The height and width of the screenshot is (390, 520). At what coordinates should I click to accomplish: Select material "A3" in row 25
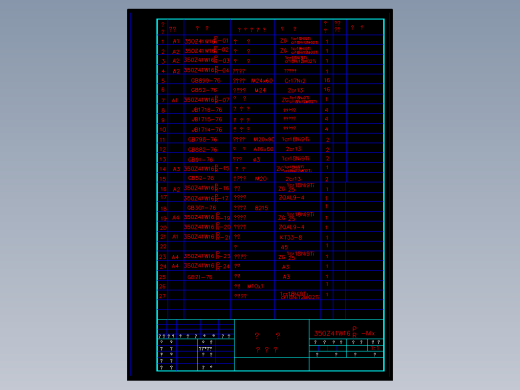286,277
